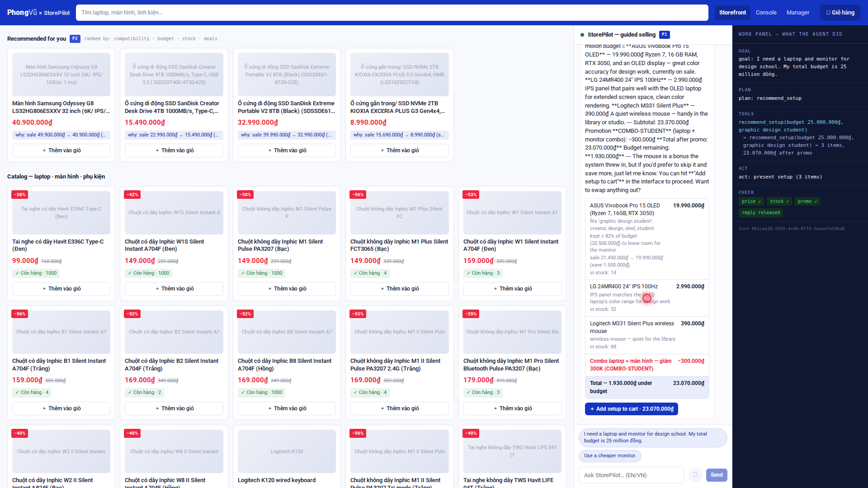Switch to the Console tab
This screenshot has width=868, height=488.
tap(766, 13)
